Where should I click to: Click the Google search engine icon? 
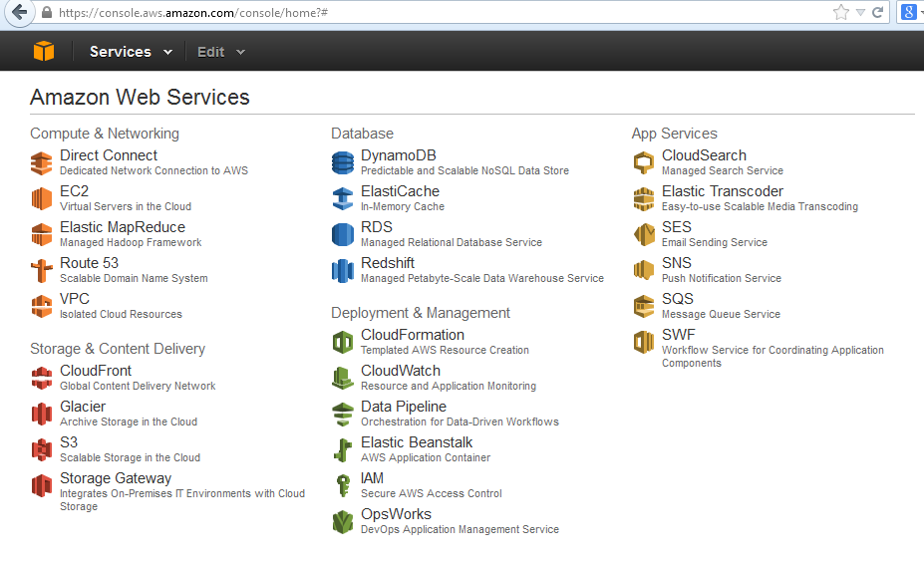(909, 12)
